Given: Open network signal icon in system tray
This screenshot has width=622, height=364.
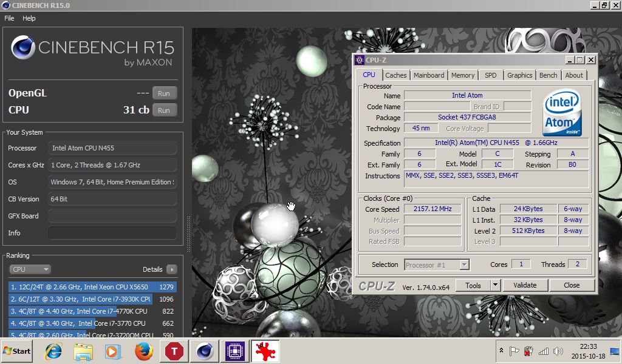Looking at the screenshot, I should pos(544,351).
